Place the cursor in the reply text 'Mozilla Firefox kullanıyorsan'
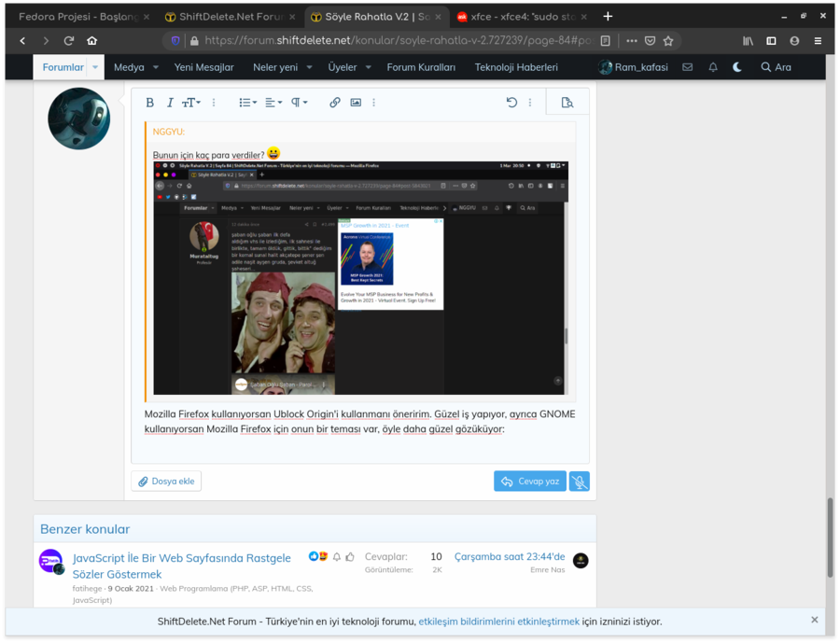Image resolution: width=840 pixels, height=643 pixels. (208, 414)
